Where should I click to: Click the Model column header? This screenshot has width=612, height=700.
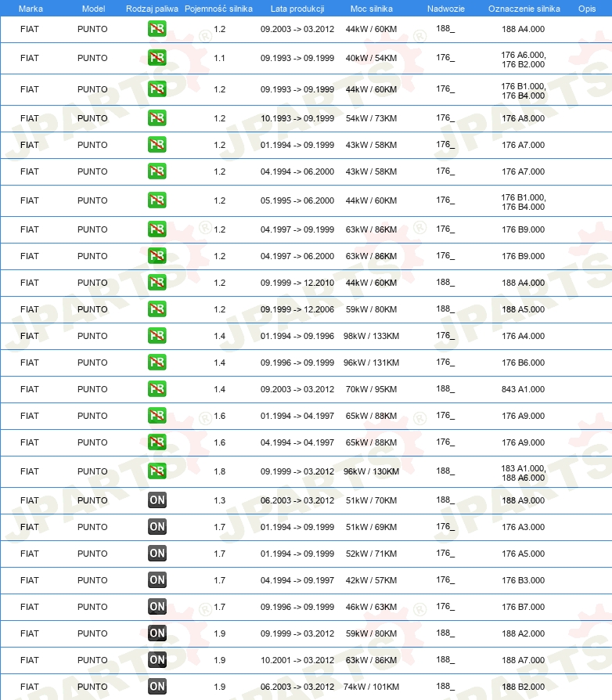tap(94, 9)
